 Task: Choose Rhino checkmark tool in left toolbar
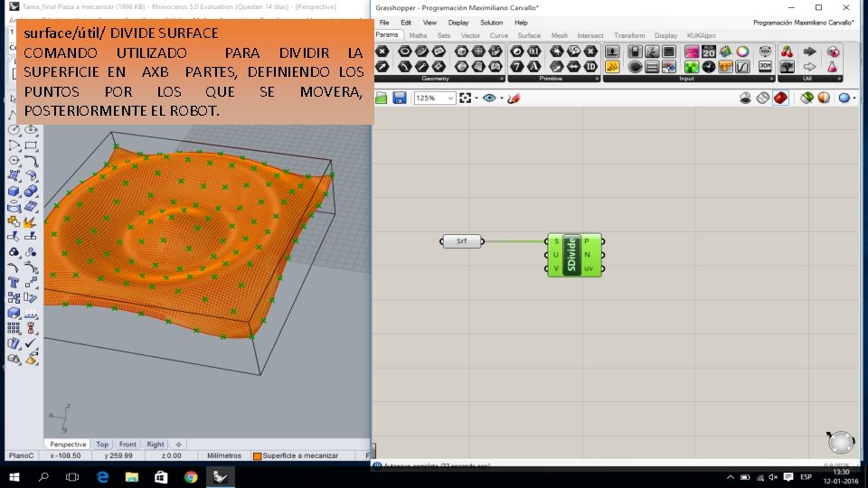pos(31,343)
